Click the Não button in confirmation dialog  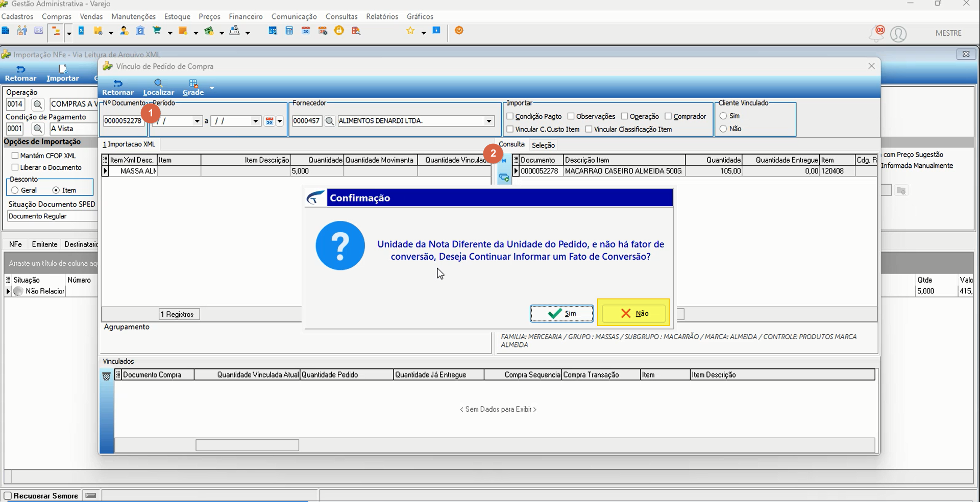point(633,313)
